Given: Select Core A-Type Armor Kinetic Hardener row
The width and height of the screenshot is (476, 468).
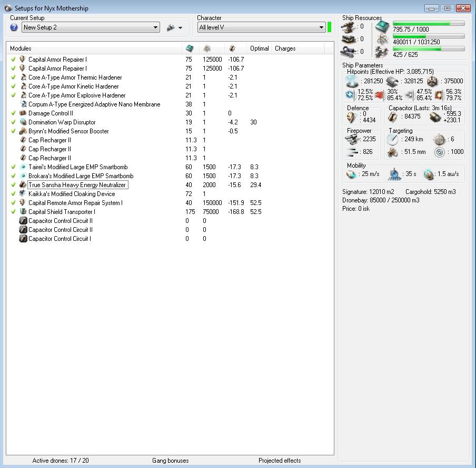Looking at the screenshot, I should click(x=170, y=86).
